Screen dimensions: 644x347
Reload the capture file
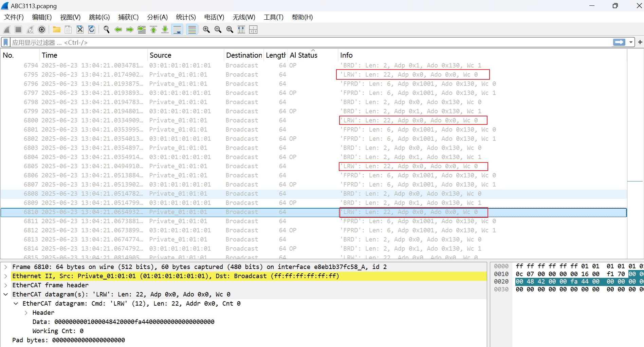tap(92, 30)
